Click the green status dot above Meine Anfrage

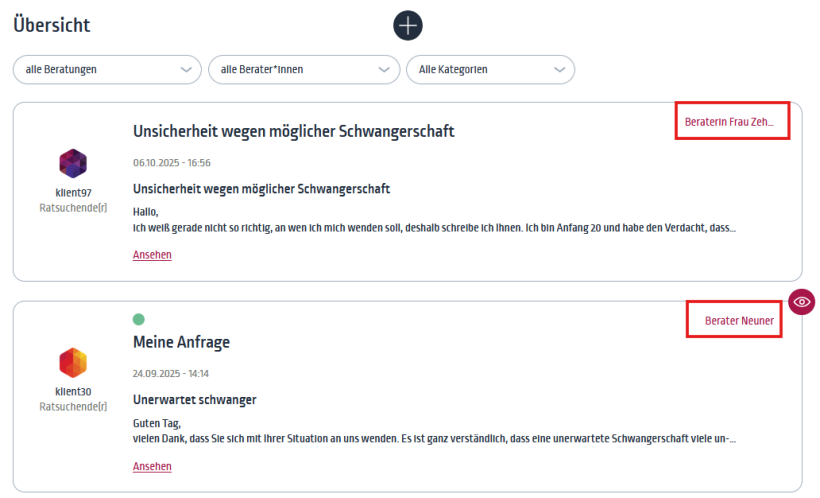pyautogui.click(x=139, y=319)
